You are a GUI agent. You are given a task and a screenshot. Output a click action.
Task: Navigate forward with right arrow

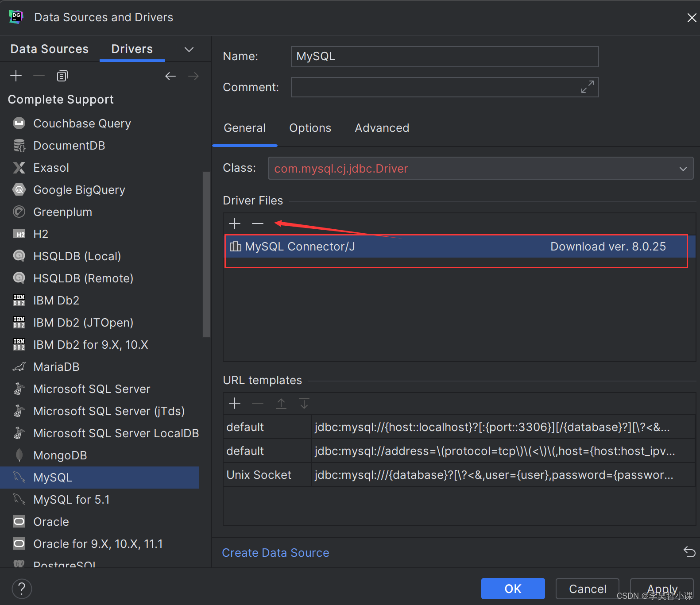193,76
